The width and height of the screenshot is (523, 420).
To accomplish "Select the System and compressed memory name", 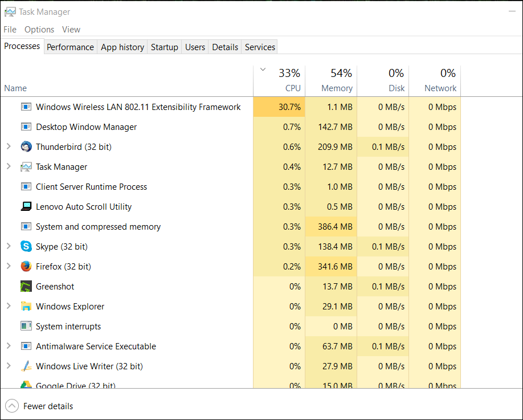I will [x=98, y=226].
